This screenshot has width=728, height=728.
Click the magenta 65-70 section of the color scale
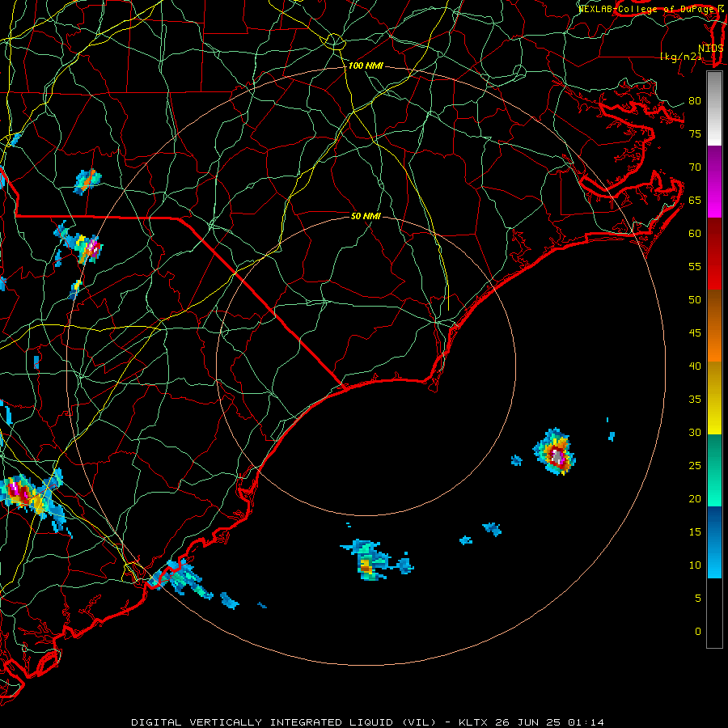click(714, 181)
